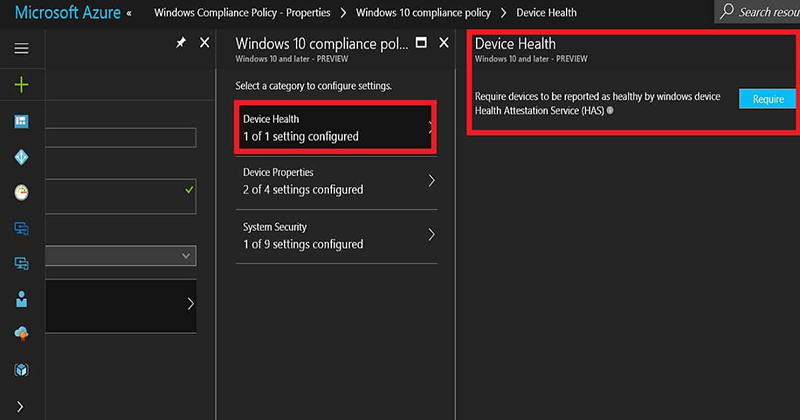Viewport: 800px width, 420px height.
Task: Click the gauge monitor icon in the sidebar
Action: point(21,193)
